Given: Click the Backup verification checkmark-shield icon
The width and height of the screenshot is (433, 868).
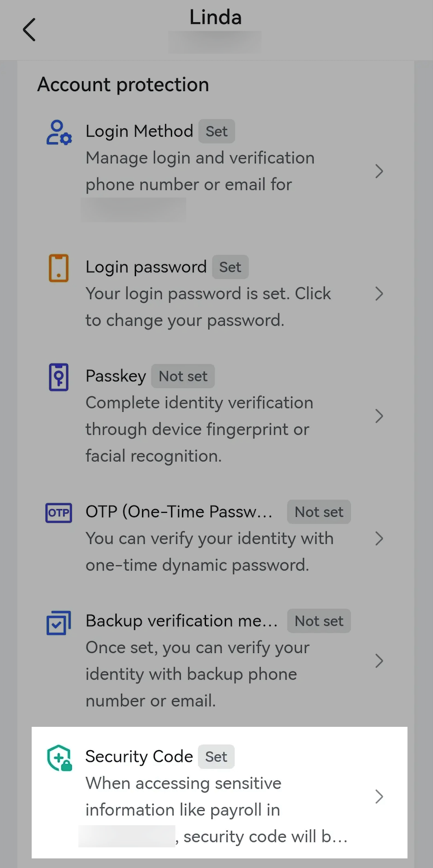Looking at the screenshot, I should pyautogui.click(x=58, y=621).
